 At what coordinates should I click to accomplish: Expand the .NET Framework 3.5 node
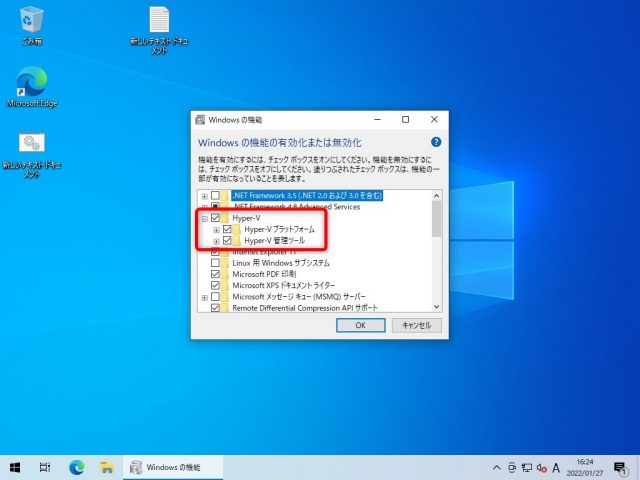pyautogui.click(x=204, y=196)
